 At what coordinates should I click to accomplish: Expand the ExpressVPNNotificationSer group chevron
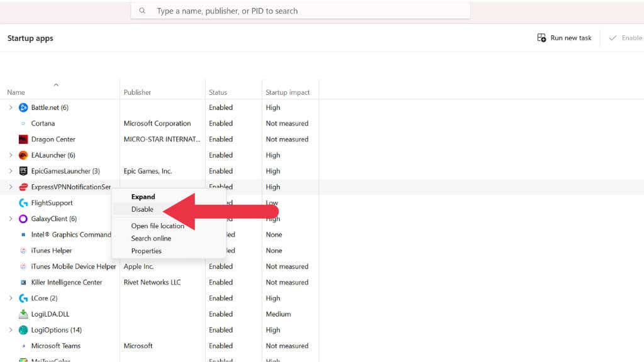[11, 187]
